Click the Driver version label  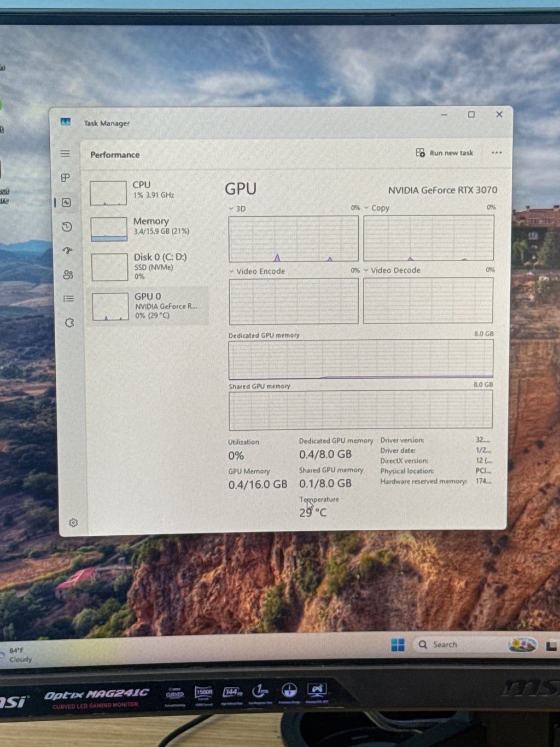click(x=402, y=440)
